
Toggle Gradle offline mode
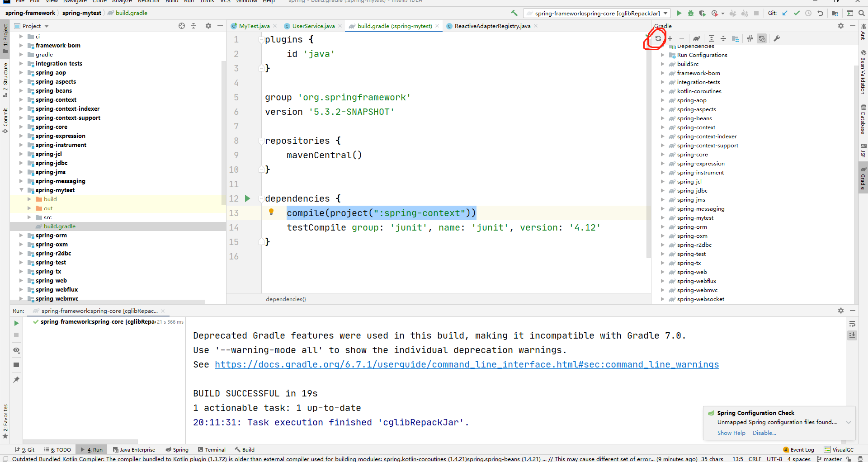[x=750, y=39]
